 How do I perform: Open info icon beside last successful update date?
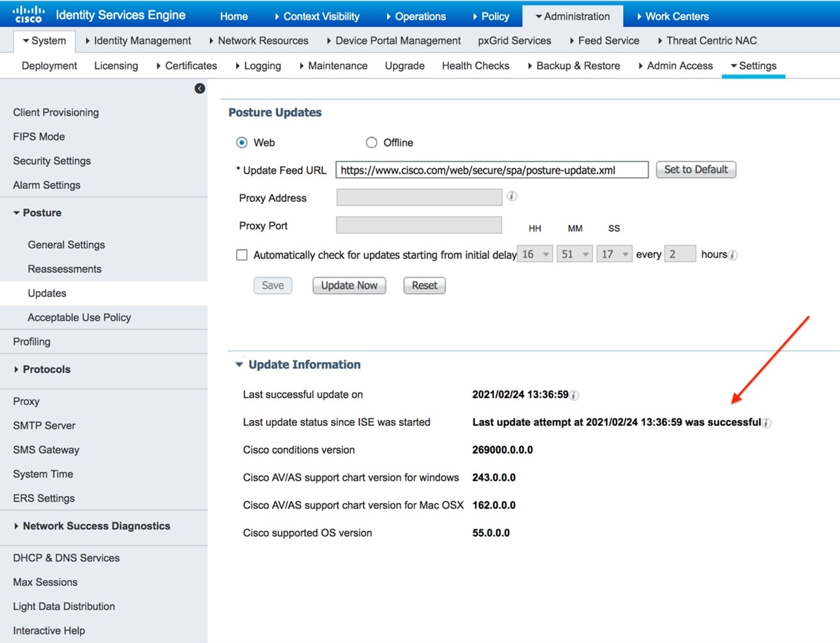click(574, 395)
